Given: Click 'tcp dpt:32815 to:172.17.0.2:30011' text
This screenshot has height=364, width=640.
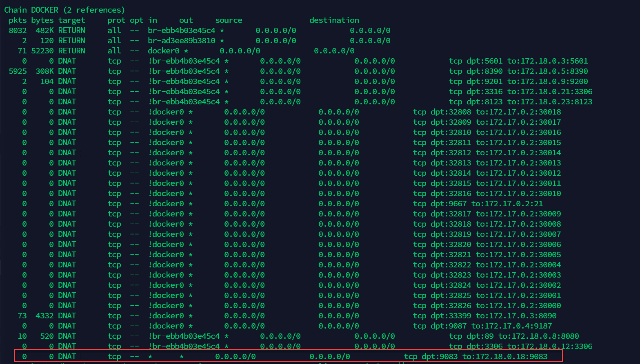Looking at the screenshot, I should [x=487, y=183].
